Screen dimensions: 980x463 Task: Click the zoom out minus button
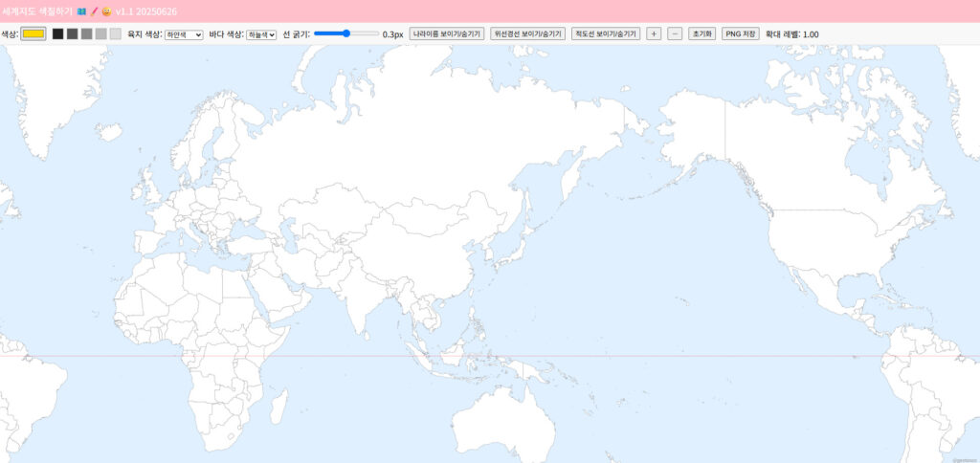tap(675, 33)
